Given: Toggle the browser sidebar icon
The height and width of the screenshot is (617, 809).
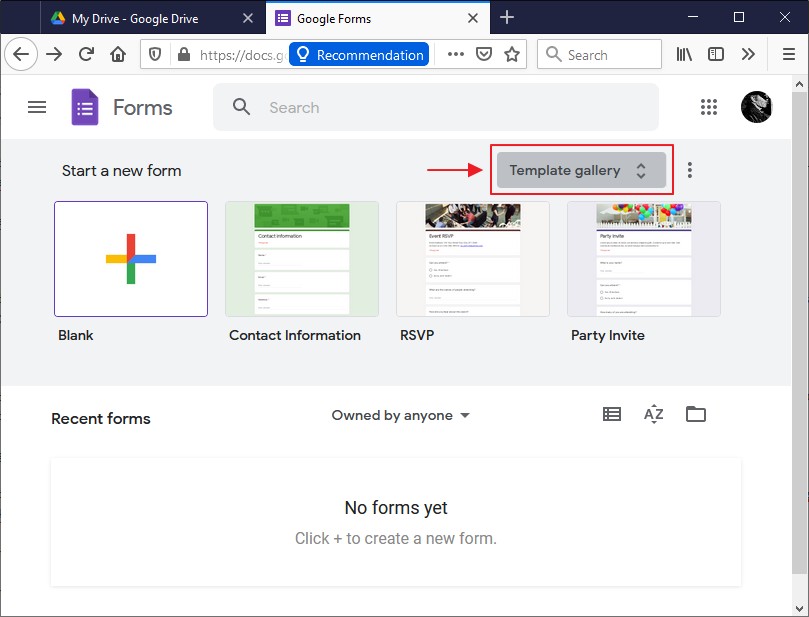Looking at the screenshot, I should (716, 54).
